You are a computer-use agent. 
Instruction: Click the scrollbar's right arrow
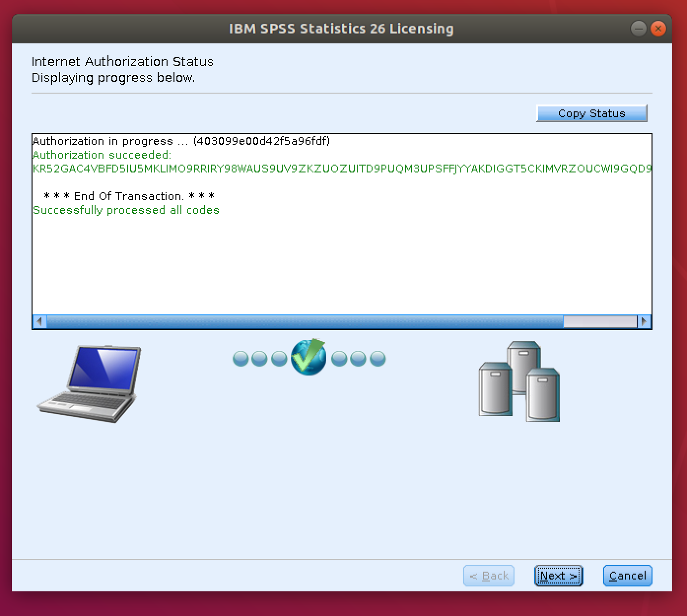click(644, 322)
